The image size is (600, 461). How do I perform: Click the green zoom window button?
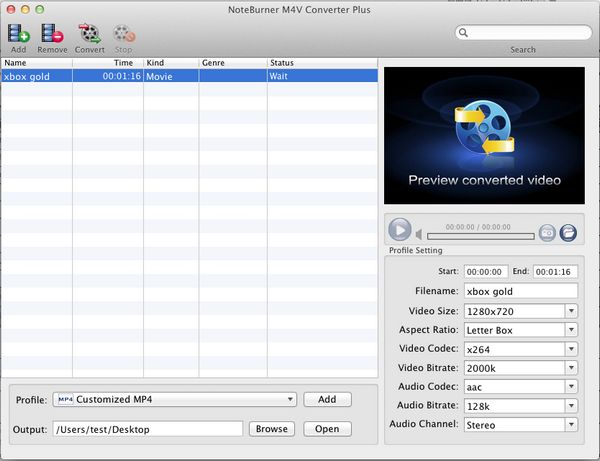coord(39,10)
